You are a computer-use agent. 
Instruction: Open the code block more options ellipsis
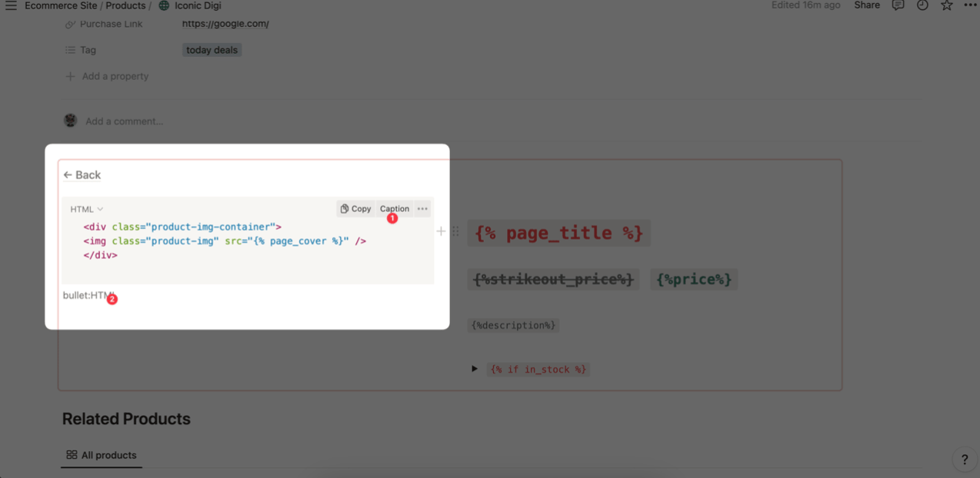pos(422,209)
